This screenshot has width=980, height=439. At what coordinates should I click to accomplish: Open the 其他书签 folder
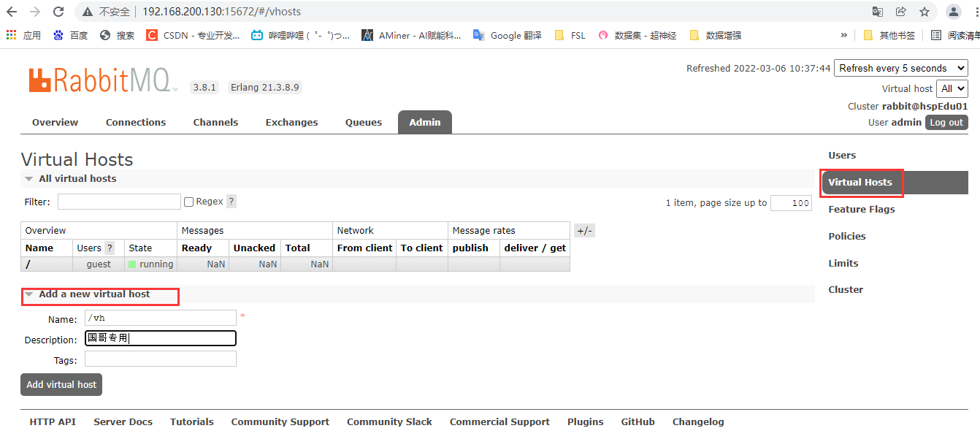click(x=889, y=35)
